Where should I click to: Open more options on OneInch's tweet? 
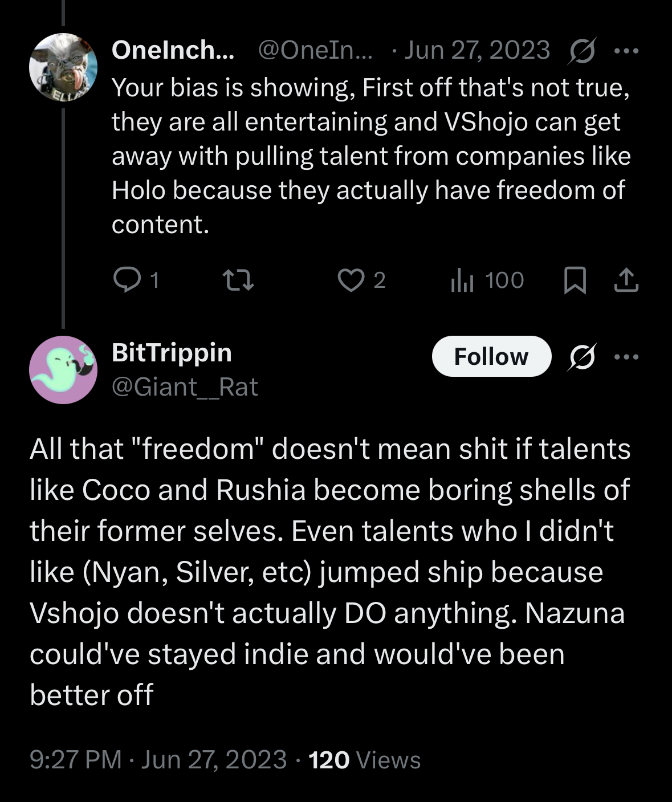tap(626, 51)
